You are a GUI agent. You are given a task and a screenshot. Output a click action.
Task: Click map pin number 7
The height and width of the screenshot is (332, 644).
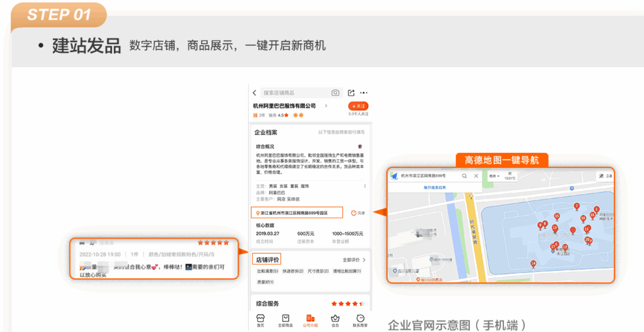click(x=576, y=207)
